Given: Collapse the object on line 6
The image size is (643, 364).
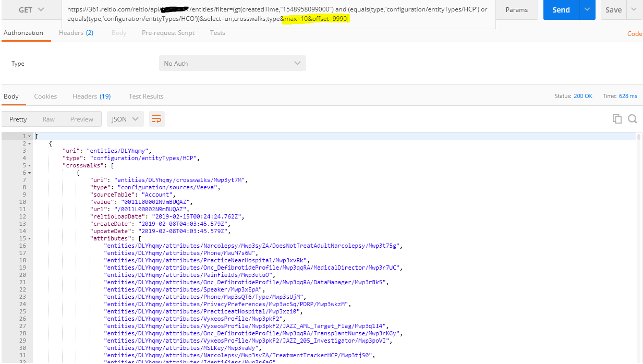Looking at the screenshot, I should click(x=29, y=173).
